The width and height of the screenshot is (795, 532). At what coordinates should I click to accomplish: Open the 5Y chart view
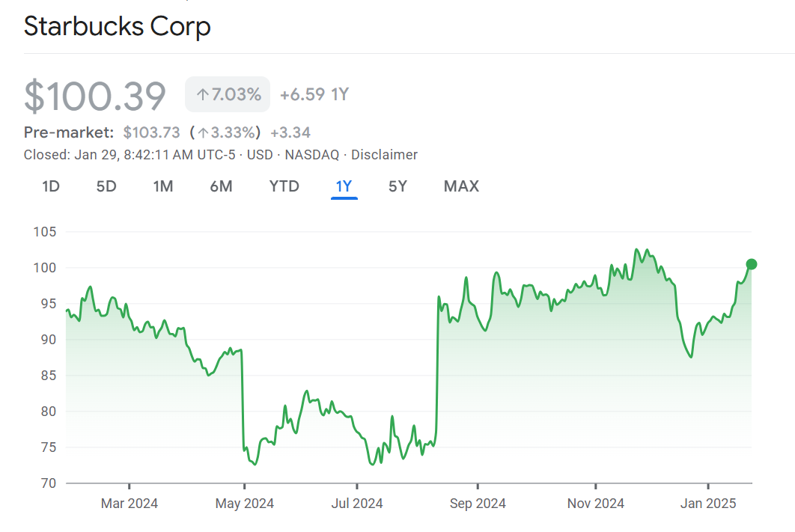click(397, 186)
